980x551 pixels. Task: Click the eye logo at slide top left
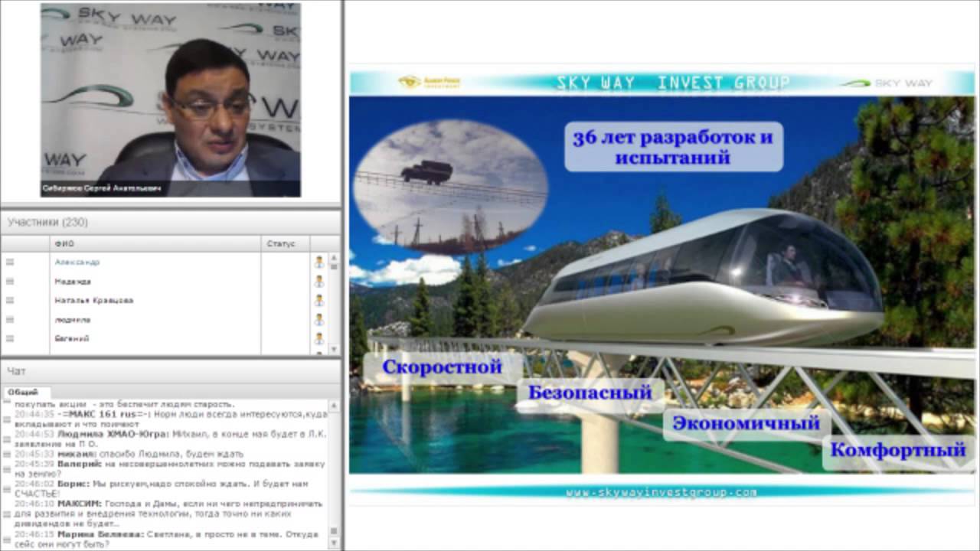pyautogui.click(x=429, y=82)
